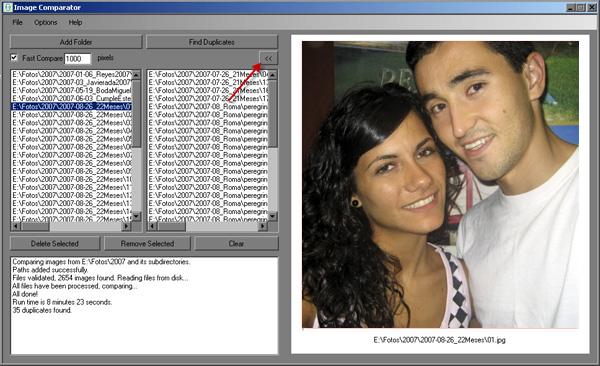Select the 21Meses\04 row in right list
Image resolution: width=600 pixels, height=366 pixels.
point(208,74)
